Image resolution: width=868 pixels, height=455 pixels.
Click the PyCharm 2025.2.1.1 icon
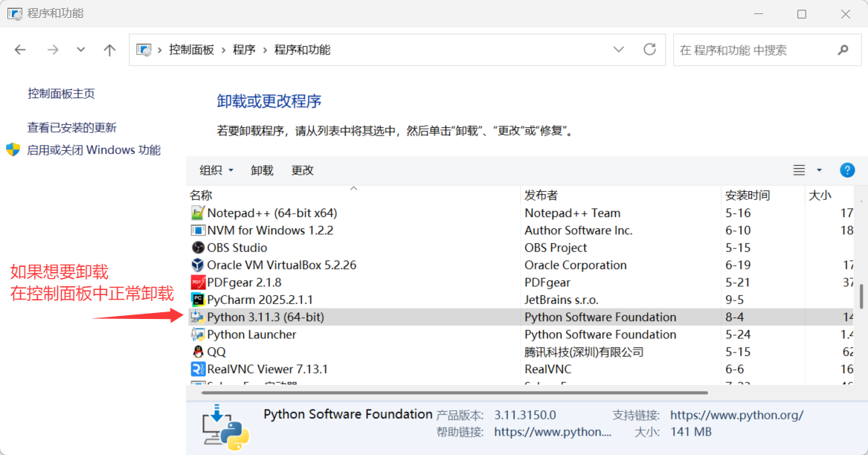coord(197,300)
